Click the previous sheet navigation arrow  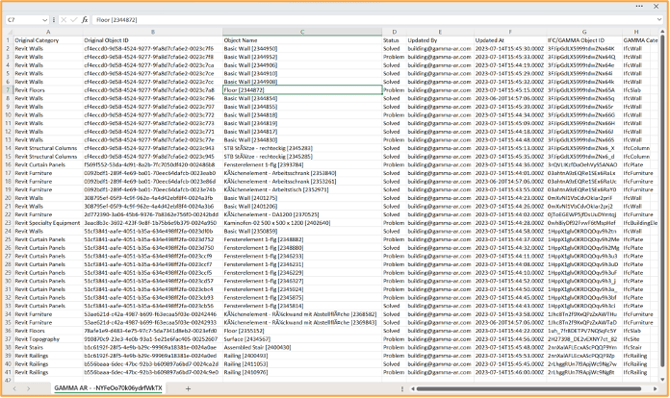[x=15, y=389]
